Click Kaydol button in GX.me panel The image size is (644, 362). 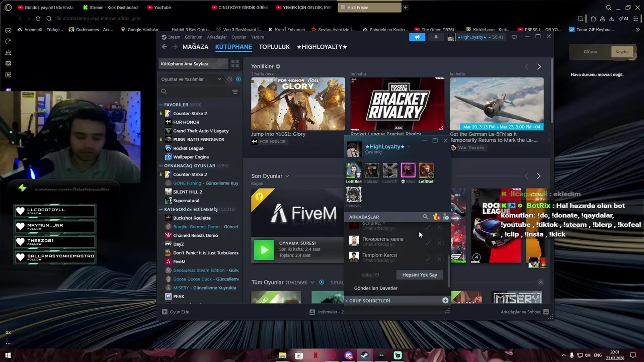point(621,52)
